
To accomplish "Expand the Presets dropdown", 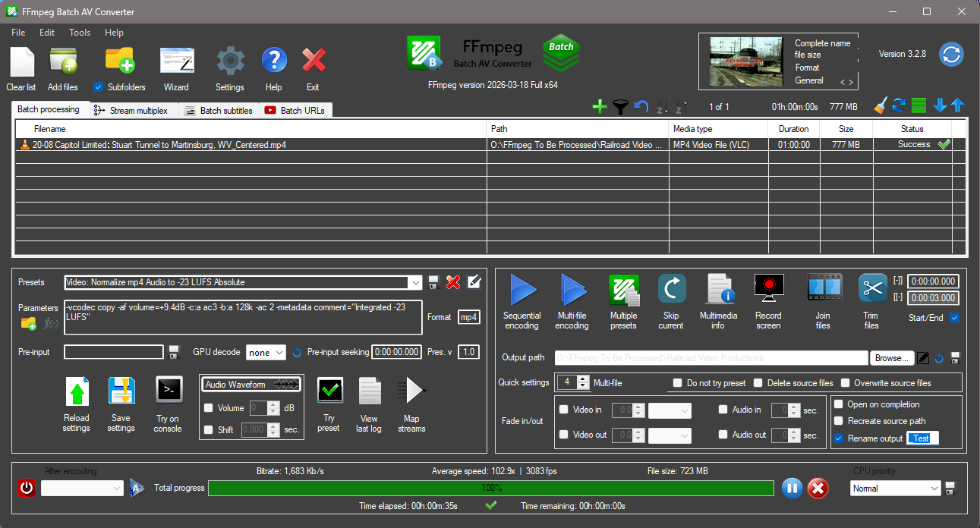I will coord(414,282).
